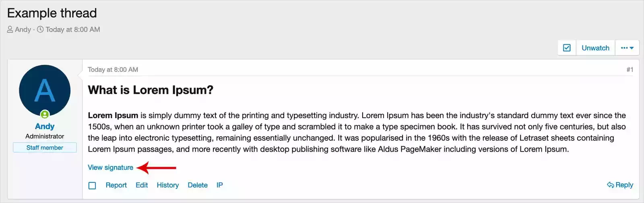Click the clock icon beside thread start time
Viewport: 644px width, 203px height.
[x=40, y=29]
